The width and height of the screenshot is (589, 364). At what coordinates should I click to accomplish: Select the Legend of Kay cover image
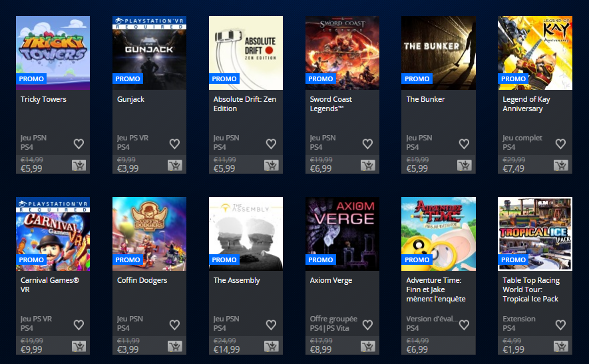coord(535,53)
